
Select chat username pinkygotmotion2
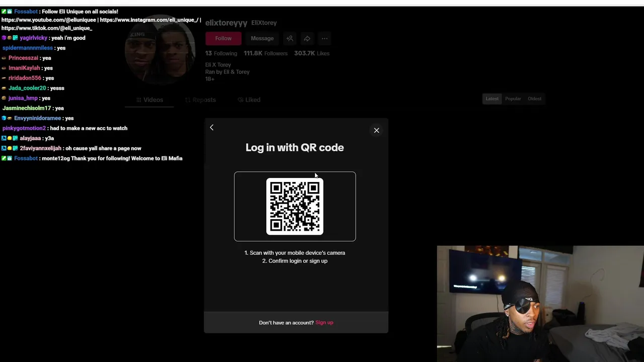[24, 128]
